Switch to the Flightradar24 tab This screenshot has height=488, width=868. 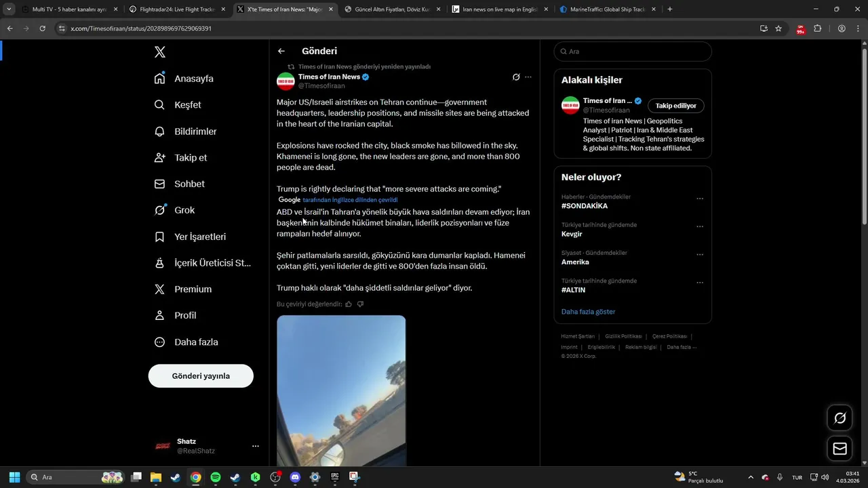click(x=179, y=9)
